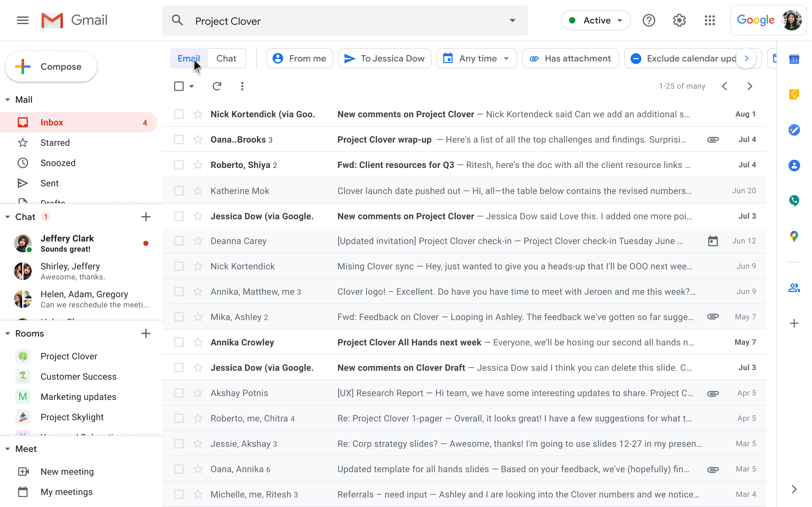812x507 pixels.
Task: Click the search input field
Action: click(345, 21)
